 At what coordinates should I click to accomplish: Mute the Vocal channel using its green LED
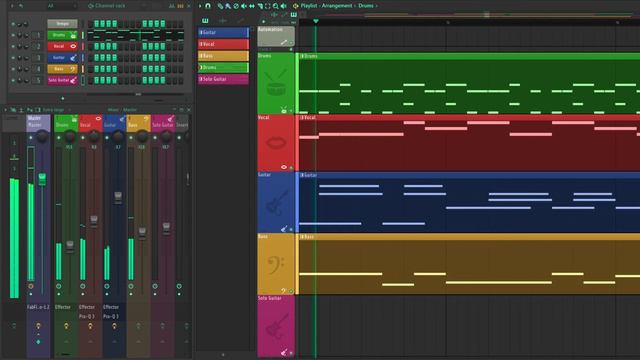(13, 47)
